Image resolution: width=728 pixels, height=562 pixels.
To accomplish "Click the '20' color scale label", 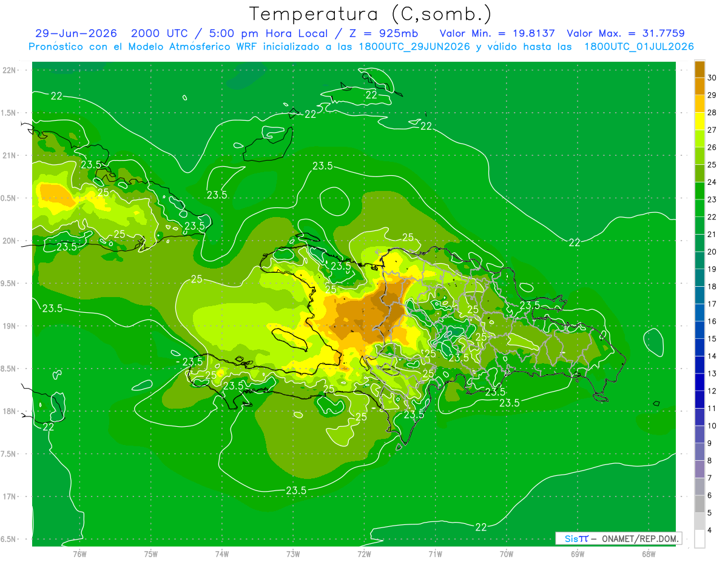I will tap(712, 252).
